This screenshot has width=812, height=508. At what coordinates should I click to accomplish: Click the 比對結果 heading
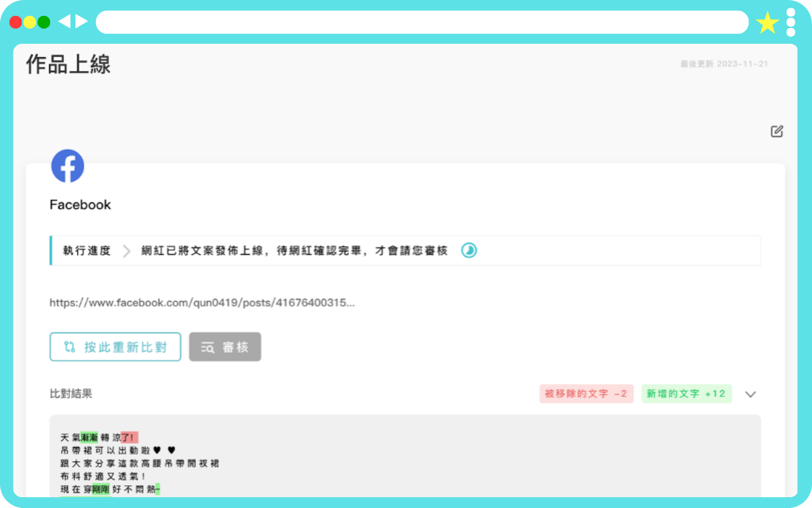pyautogui.click(x=71, y=394)
